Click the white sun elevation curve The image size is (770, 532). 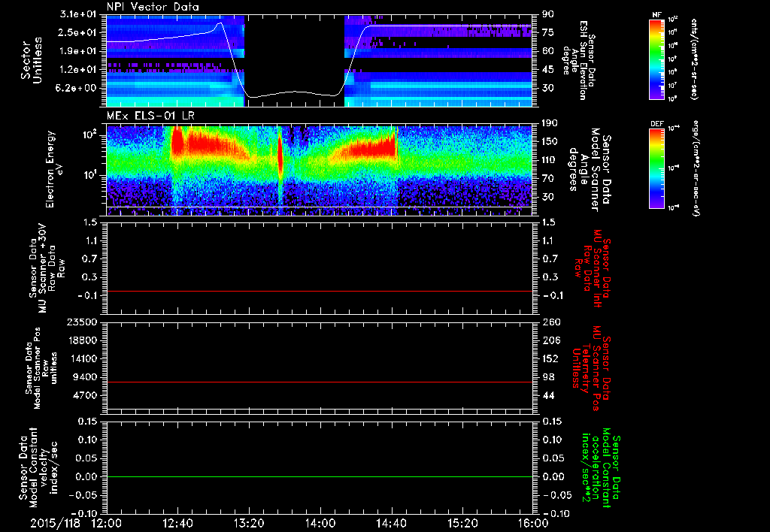click(x=295, y=92)
